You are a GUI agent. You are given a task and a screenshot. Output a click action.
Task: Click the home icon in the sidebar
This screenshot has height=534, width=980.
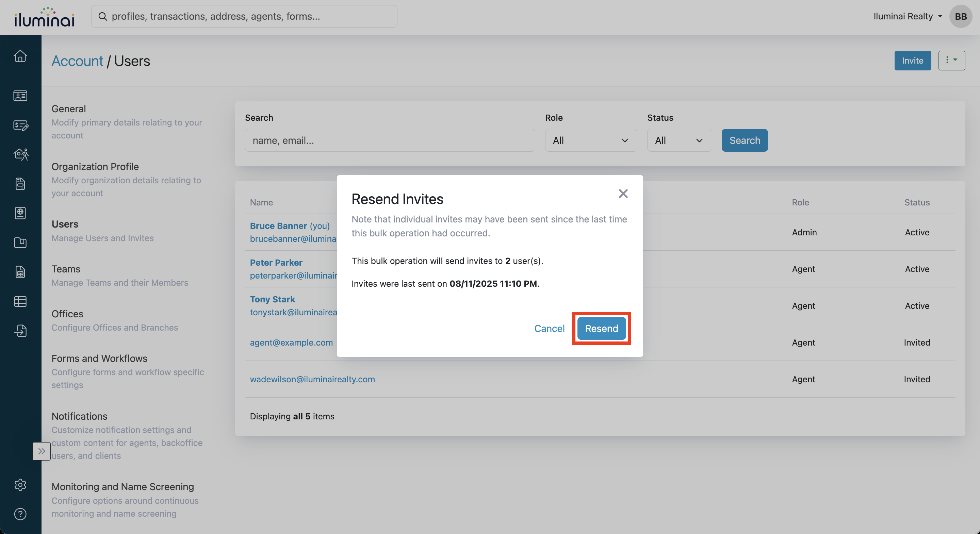tap(20, 56)
